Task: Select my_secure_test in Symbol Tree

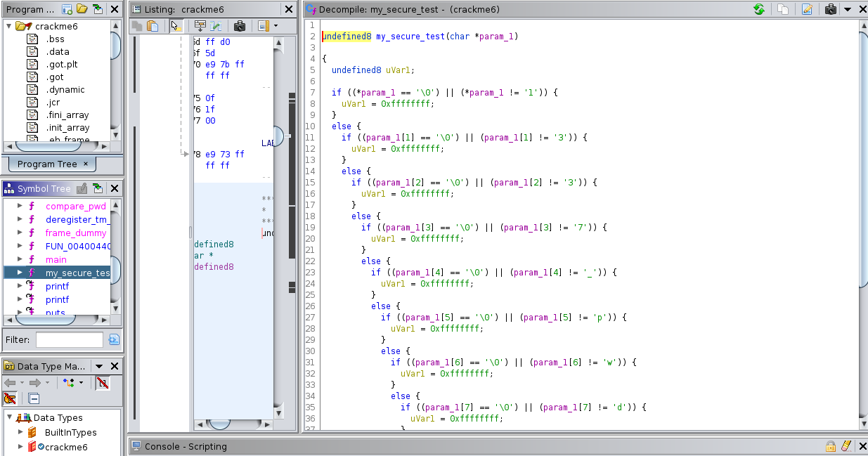Action: coord(77,273)
